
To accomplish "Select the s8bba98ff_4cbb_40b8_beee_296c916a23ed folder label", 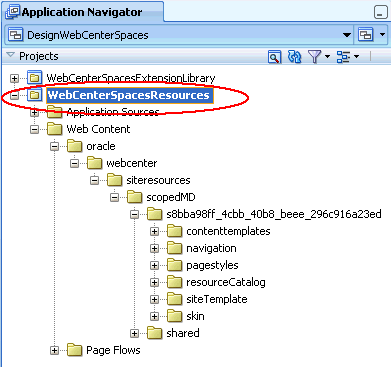I will pyautogui.click(x=274, y=214).
